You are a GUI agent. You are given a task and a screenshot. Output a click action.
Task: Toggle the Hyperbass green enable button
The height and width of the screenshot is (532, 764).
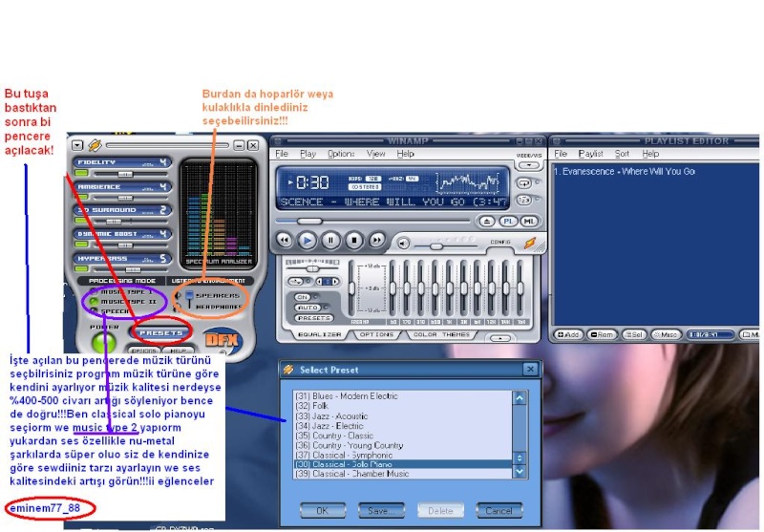[x=81, y=268]
